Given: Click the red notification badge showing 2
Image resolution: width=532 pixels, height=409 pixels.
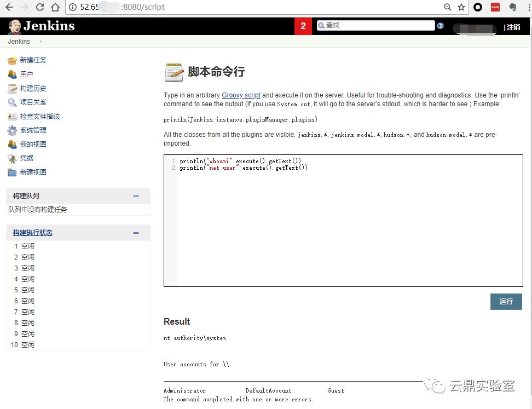Looking at the screenshot, I should coord(303,25).
